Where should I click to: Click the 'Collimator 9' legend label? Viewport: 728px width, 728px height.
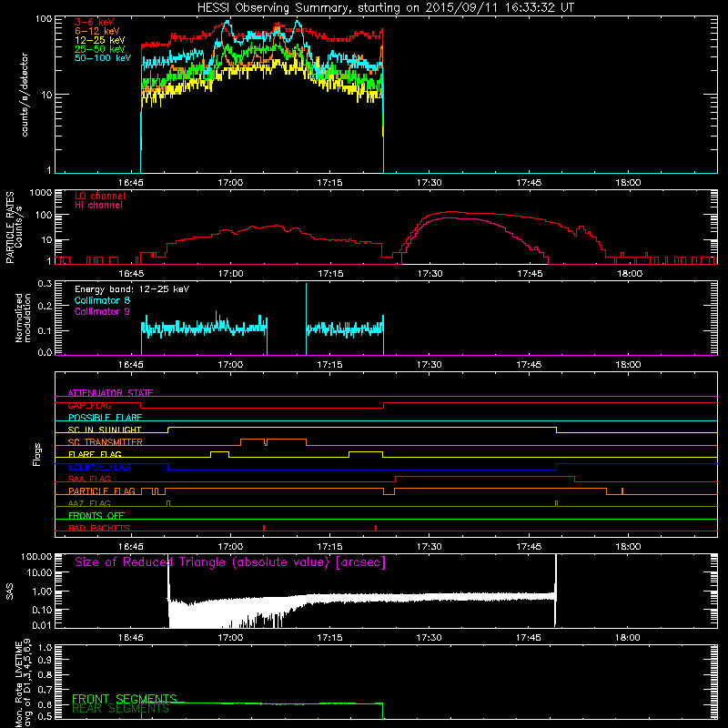102,311
